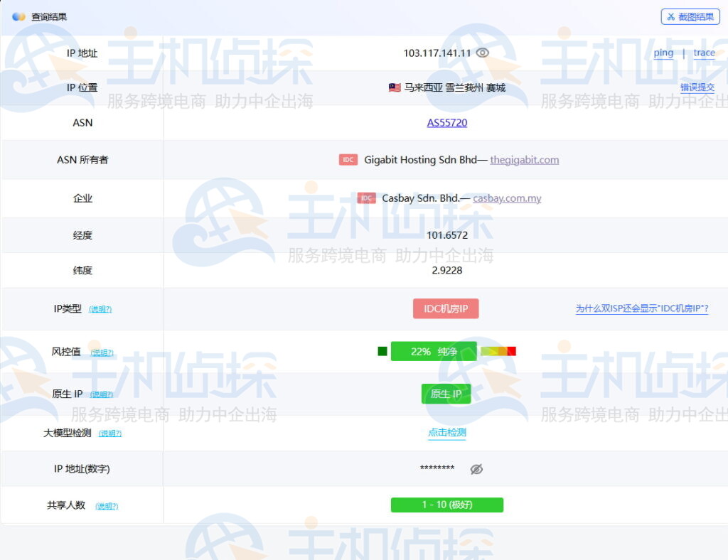
Task: Click the IP 位置 row label
Action: tap(82, 87)
